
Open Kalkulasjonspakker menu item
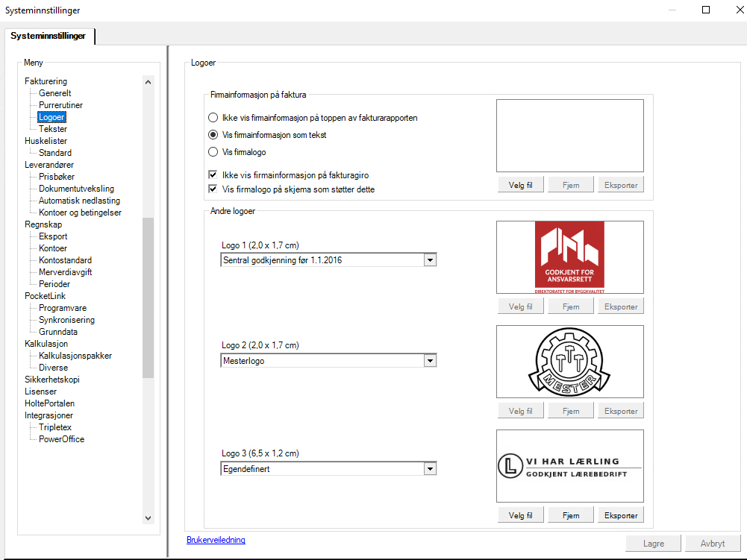75,356
